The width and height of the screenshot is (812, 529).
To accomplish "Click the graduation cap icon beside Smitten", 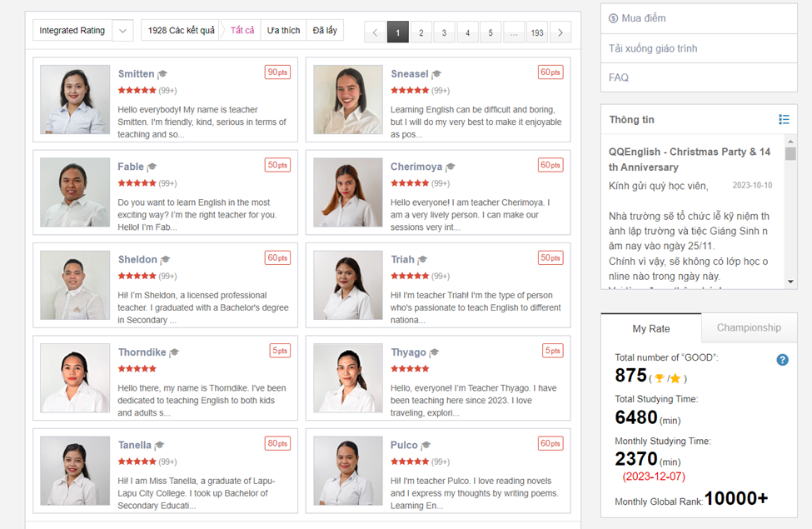I will [162, 74].
